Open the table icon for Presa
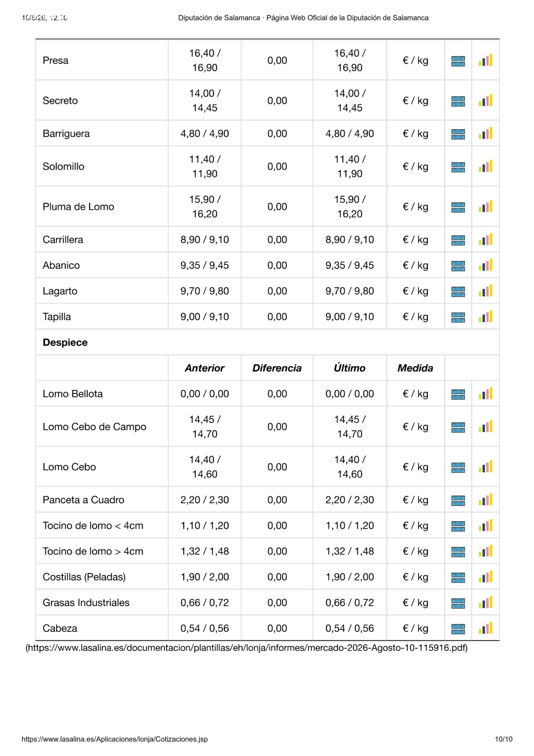The image size is (534, 756). tap(458, 61)
